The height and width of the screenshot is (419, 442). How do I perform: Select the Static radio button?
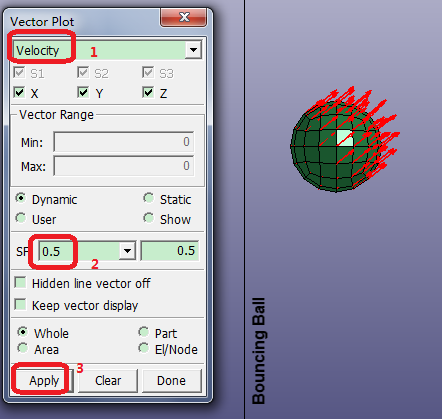coord(149,198)
